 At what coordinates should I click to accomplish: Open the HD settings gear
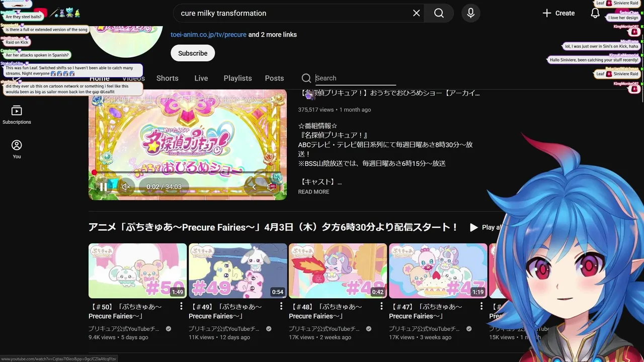[x=272, y=187]
